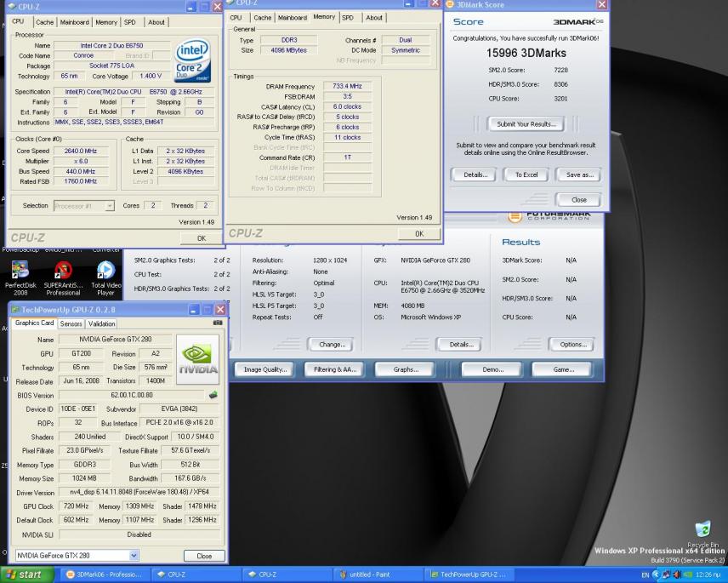Open SPD tab in the memory CPU-Z window
The width and height of the screenshot is (728, 583).
(x=348, y=18)
